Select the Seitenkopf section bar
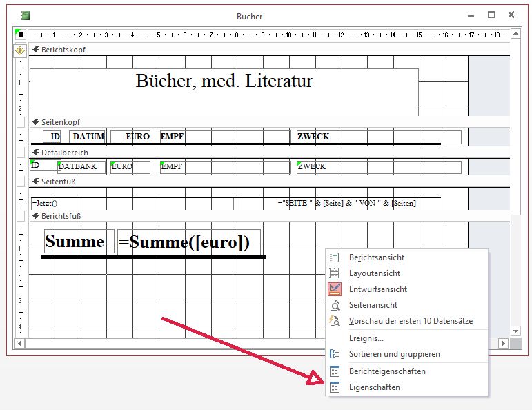The width and height of the screenshot is (532, 410). [x=269, y=122]
